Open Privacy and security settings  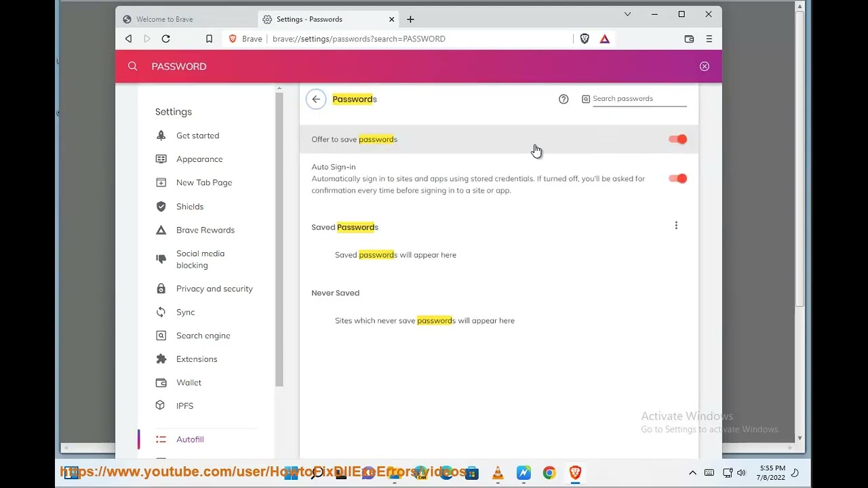tap(214, 289)
